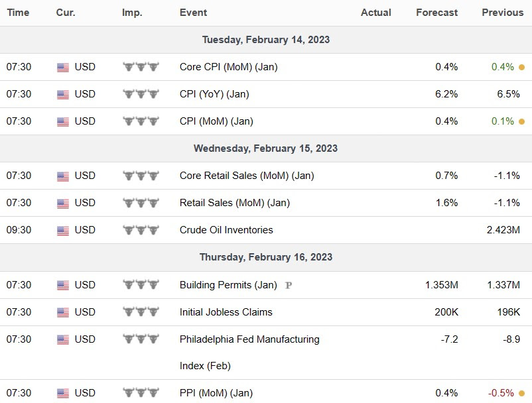Click the bull importance icons for Philadelphia Fed Index
The width and height of the screenshot is (532, 403).
tap(141, 339)
